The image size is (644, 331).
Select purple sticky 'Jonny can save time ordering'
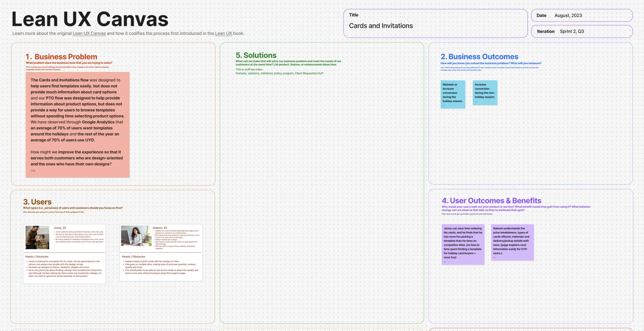click(463, 245)
